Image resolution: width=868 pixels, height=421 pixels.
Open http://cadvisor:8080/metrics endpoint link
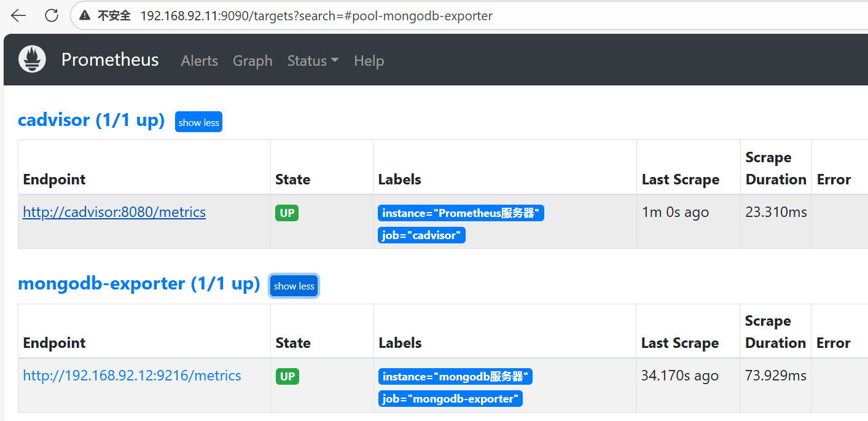[114, 212]
